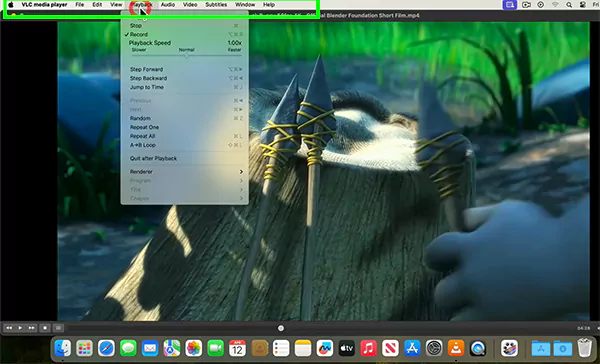Screen dimensions: 600x364
Task: Open FaceTime from the dock
Action: click(215, 348)
